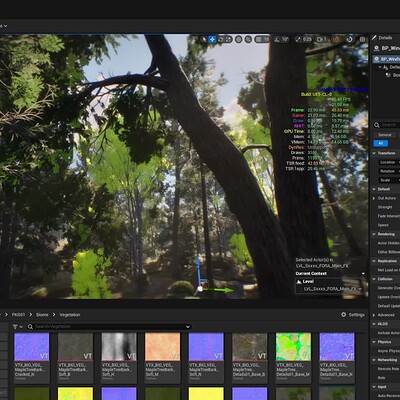Navigate to PKIS01 in content browser breadcrumb
The height and width of the screenshot is (400, 400).
coord(19,315)
